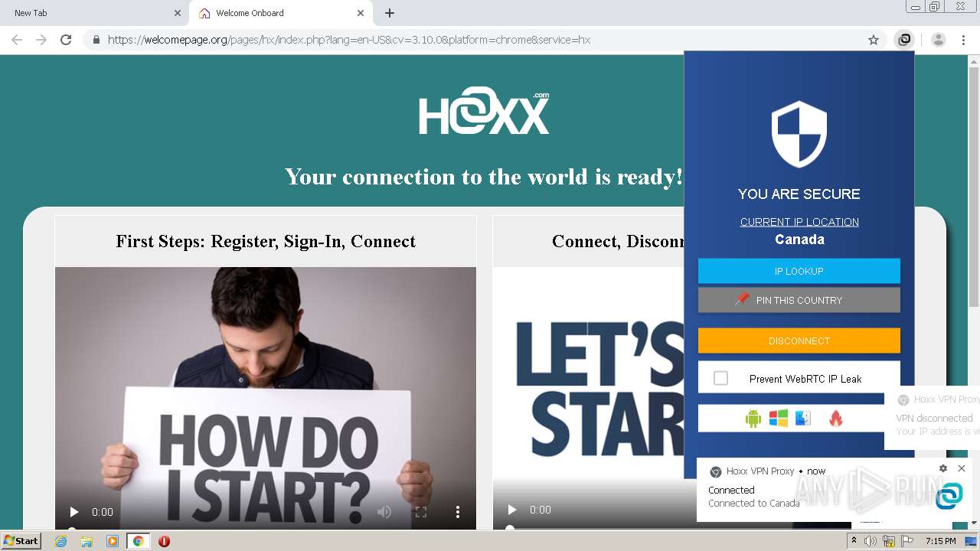Click the First Steps heading text
980x551 pixels.
click(266, 241)
